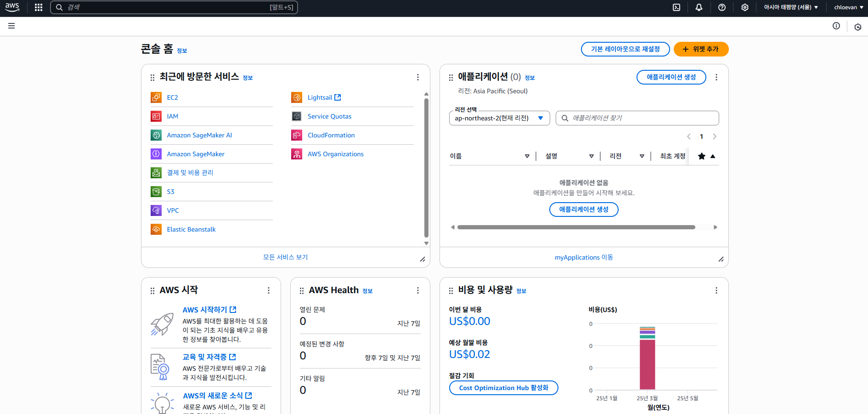Click the resize corner of applications widget
Viewport: 868px width, 414px height.
click(721, 259)
